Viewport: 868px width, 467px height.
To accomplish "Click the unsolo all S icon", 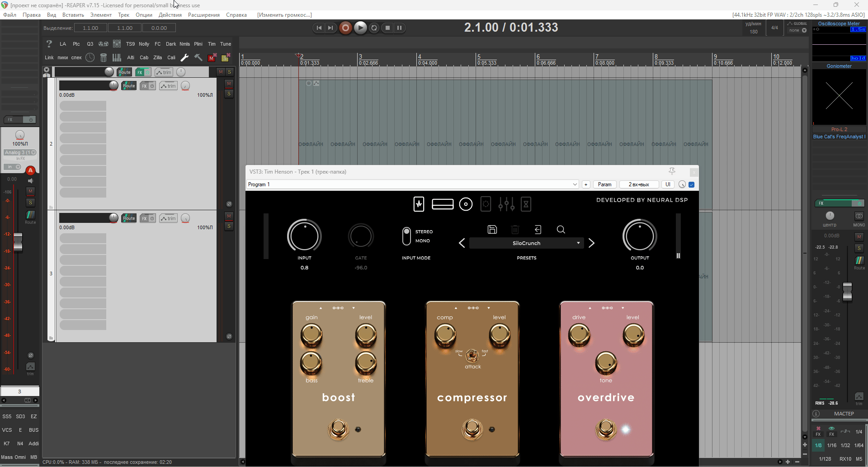I will click(225, 57).
